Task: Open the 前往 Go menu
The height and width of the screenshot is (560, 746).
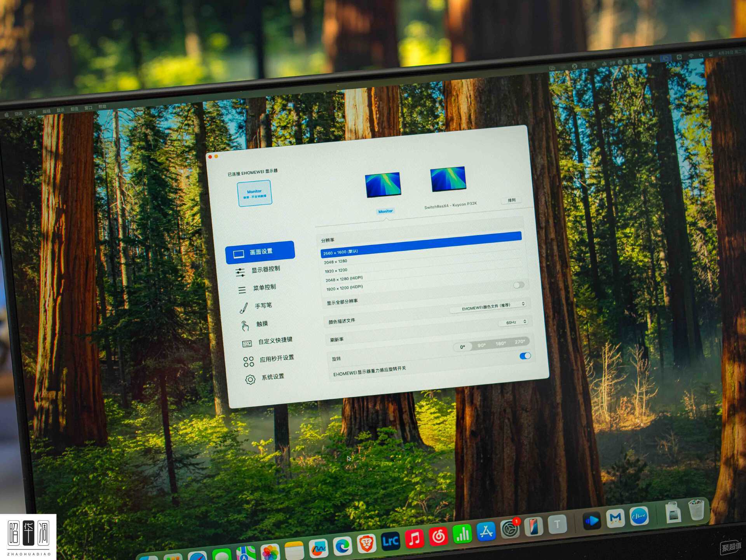Action: 74,109
